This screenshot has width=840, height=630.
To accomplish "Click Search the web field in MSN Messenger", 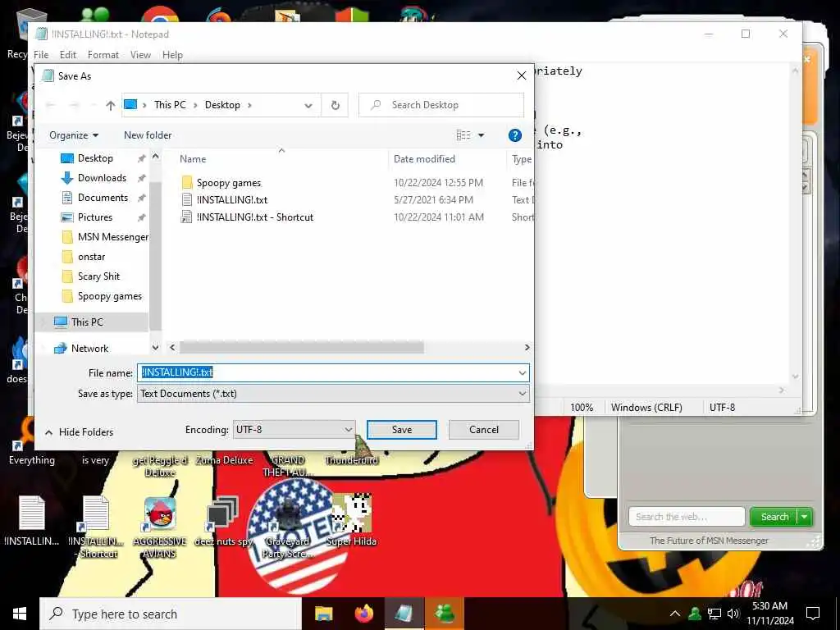I will point(687,517).
